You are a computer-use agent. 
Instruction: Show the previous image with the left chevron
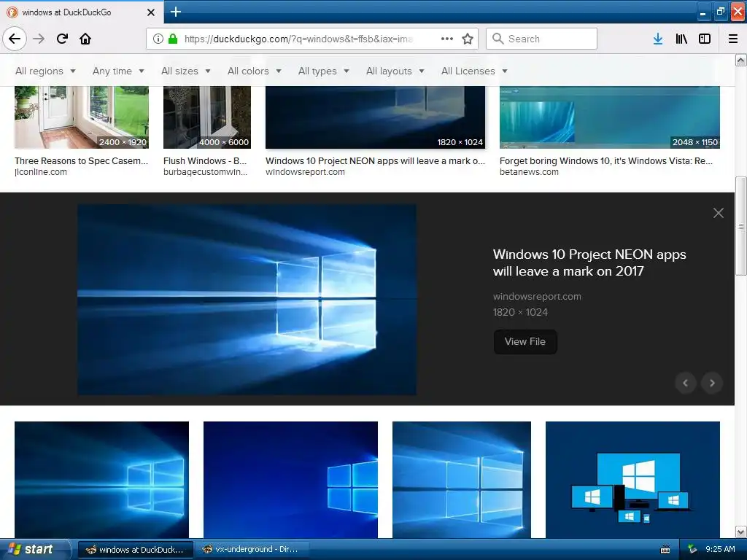pos(686,383)
